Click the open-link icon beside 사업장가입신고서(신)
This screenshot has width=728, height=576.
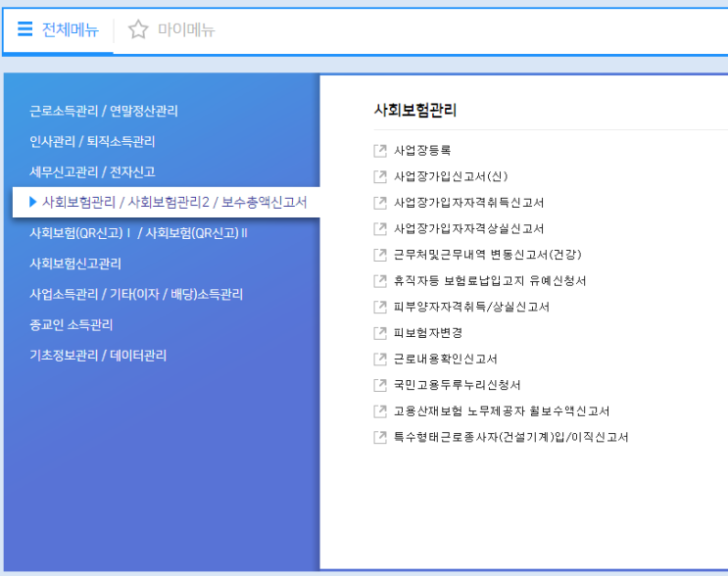[x=380, y=176]
